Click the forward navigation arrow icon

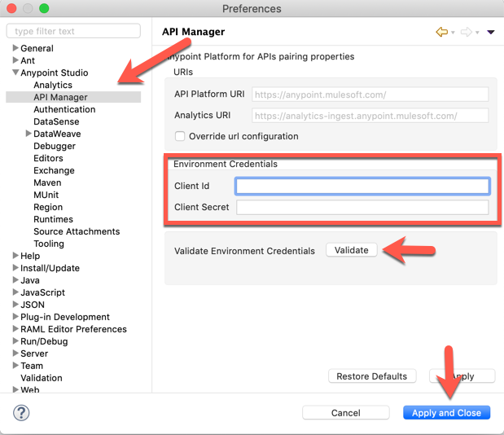click(467, 32)
